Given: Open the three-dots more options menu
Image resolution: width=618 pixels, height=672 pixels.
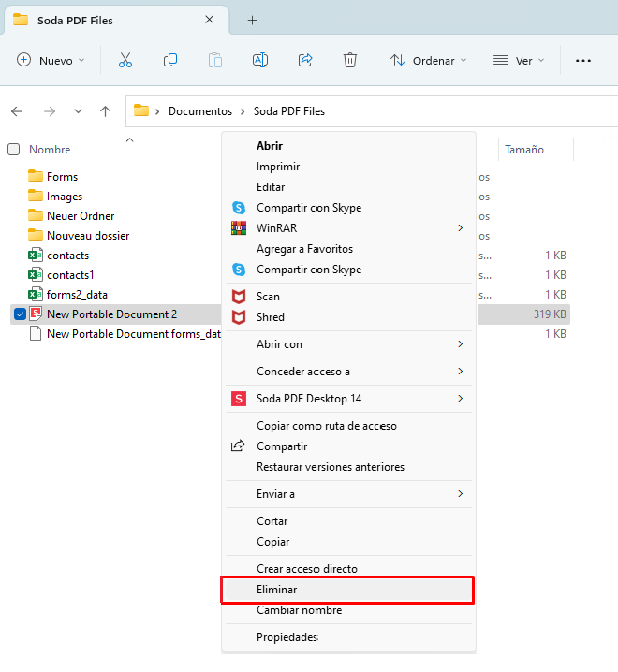Looking at the screenshot, I should [583, 61].
